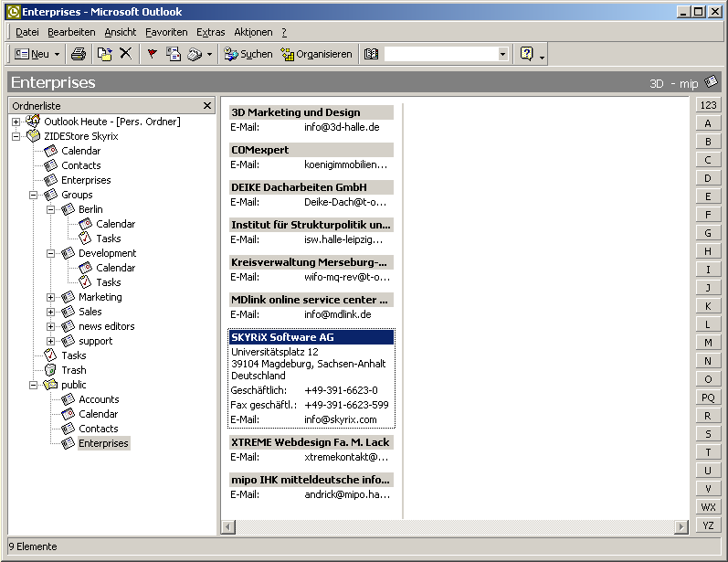Collapse the Groups folder node
Screen dimensions: 728x562
tap(34, 195)
